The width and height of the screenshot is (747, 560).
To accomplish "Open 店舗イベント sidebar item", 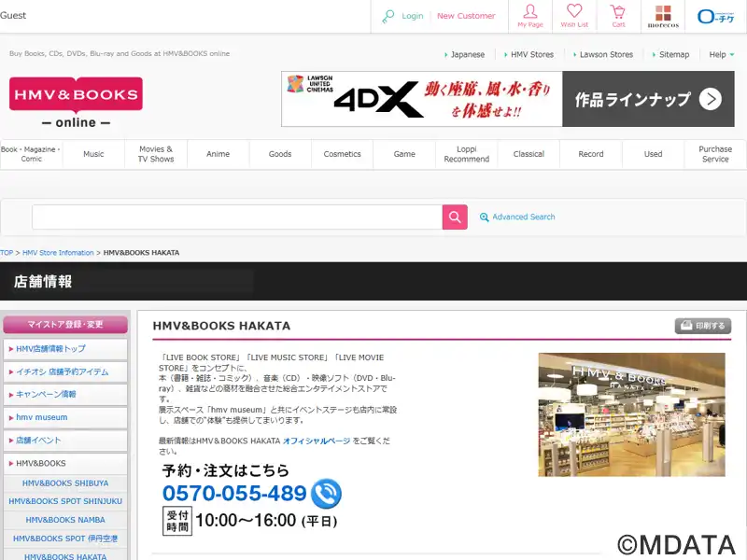I will (x=65, y=441).
